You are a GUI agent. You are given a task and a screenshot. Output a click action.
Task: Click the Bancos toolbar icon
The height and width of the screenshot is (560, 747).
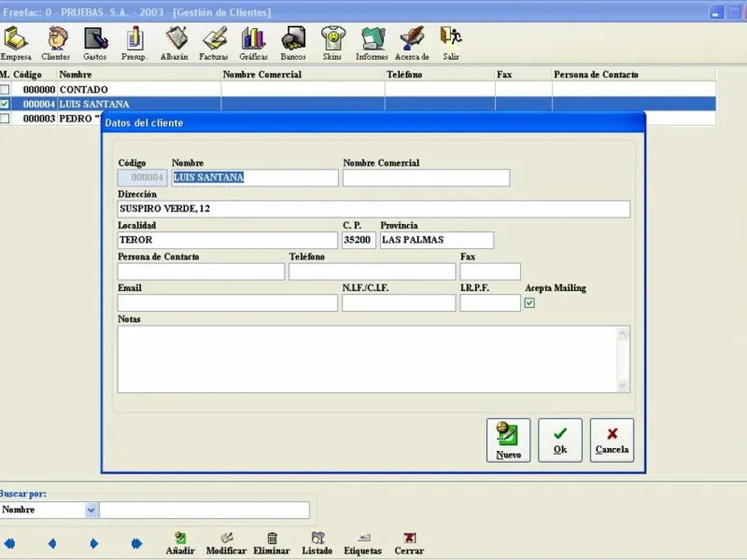tap(293, 43)
